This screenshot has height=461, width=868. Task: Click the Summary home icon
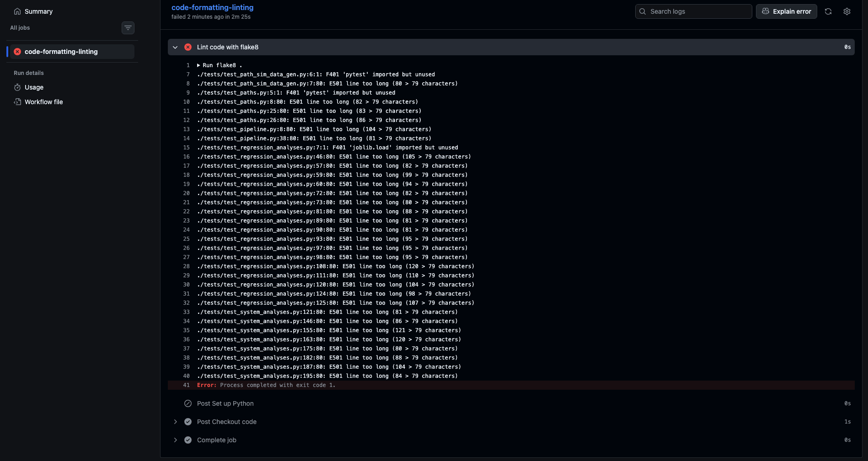pos(17,11)
